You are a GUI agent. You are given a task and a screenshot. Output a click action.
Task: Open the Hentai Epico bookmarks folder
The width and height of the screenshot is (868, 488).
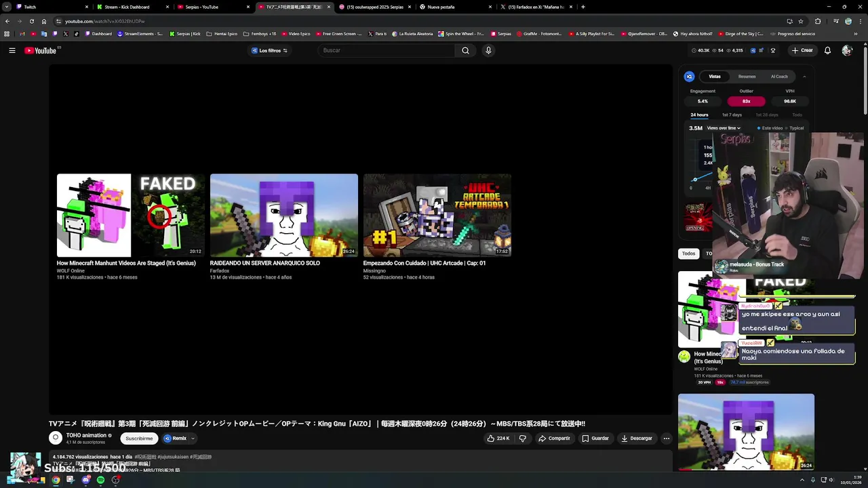coord(222,33)
